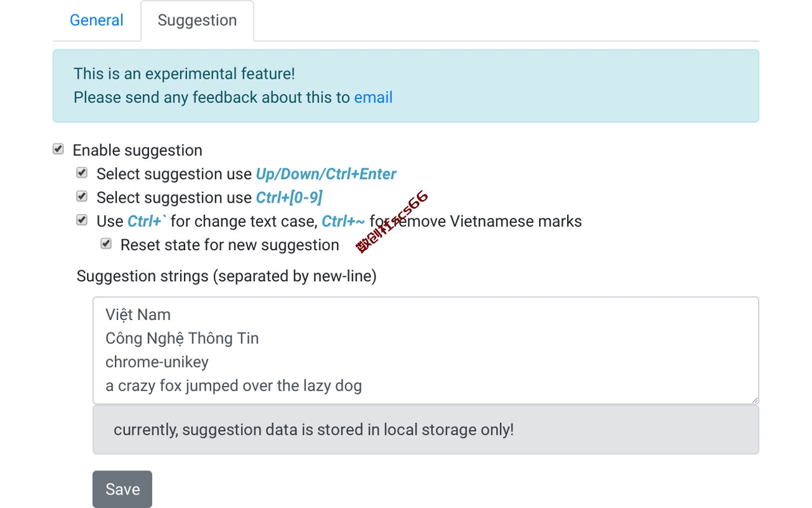Click the local storage notice box
Screen dimensions: 812x508
point(426,430)
